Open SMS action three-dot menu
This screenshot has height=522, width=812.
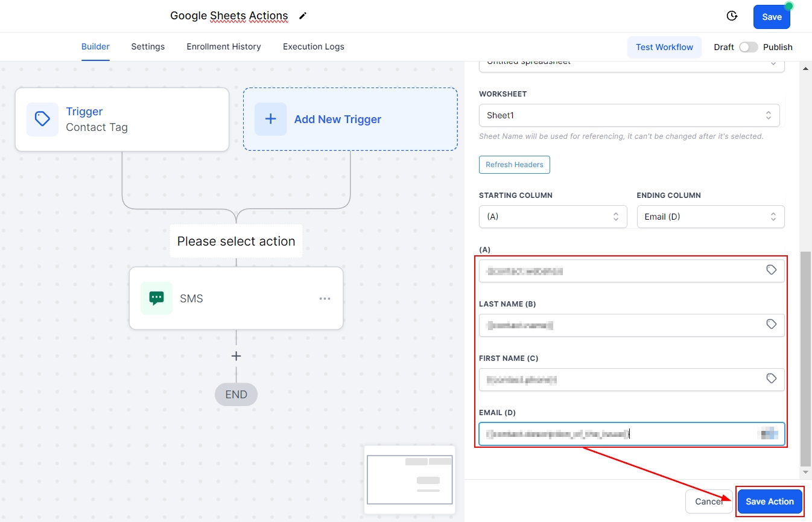325,299
